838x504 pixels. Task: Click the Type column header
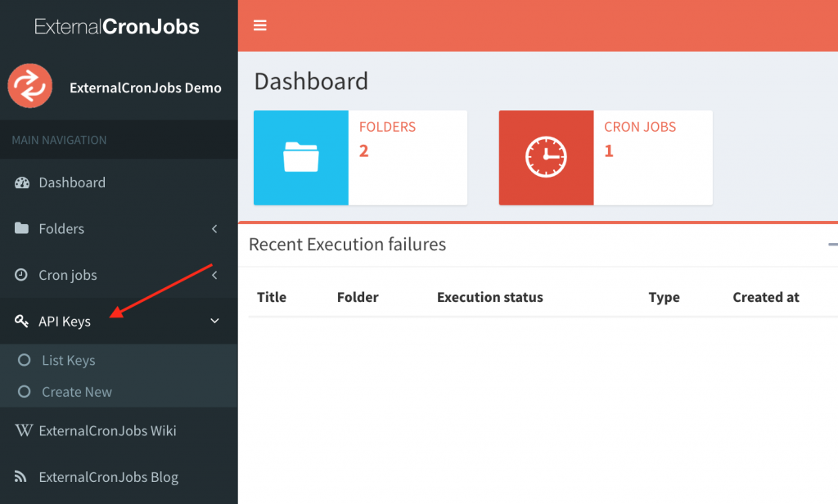pos(665,297)
